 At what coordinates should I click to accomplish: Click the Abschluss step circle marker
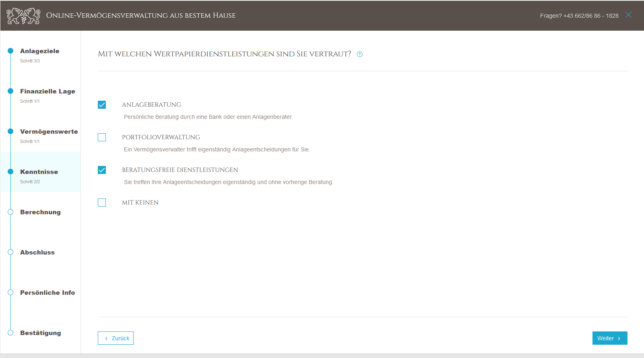(10, 252)
